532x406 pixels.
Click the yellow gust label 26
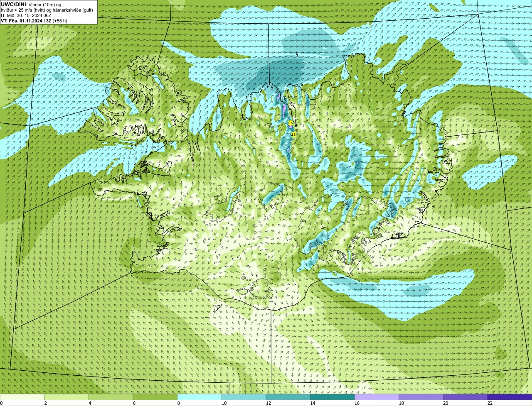click(x=291, y=123)
